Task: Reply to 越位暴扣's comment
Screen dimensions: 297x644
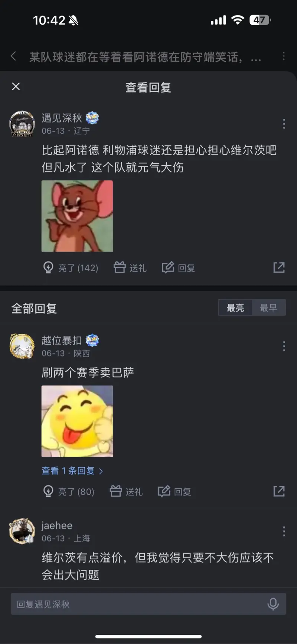Action: [174, 492]
